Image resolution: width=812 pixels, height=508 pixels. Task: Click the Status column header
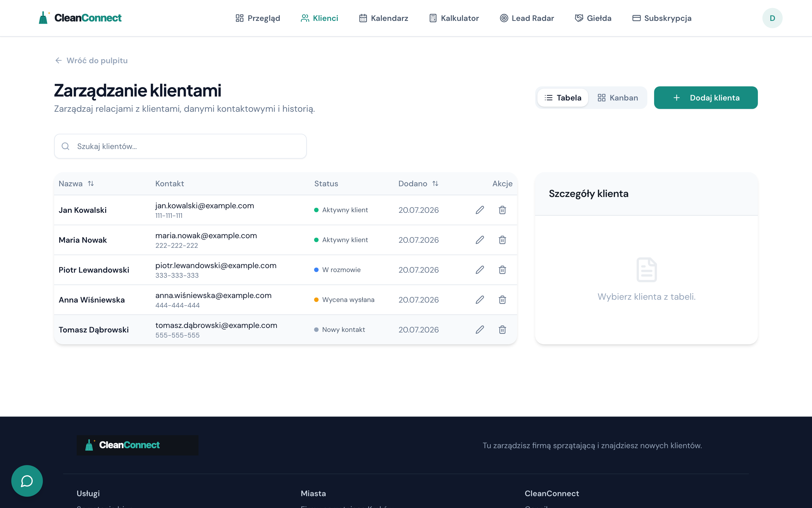(326, 183)
